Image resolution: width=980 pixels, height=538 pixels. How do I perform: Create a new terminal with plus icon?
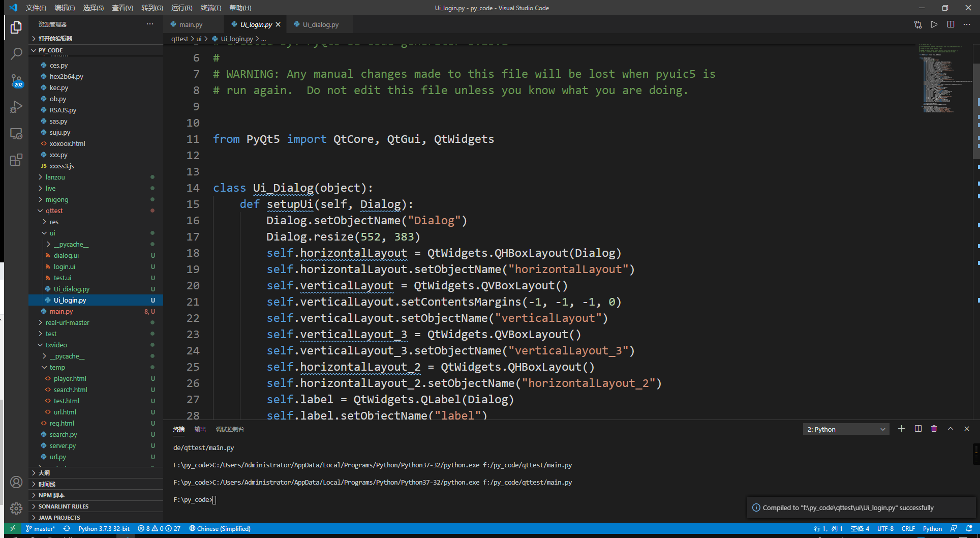901,429
